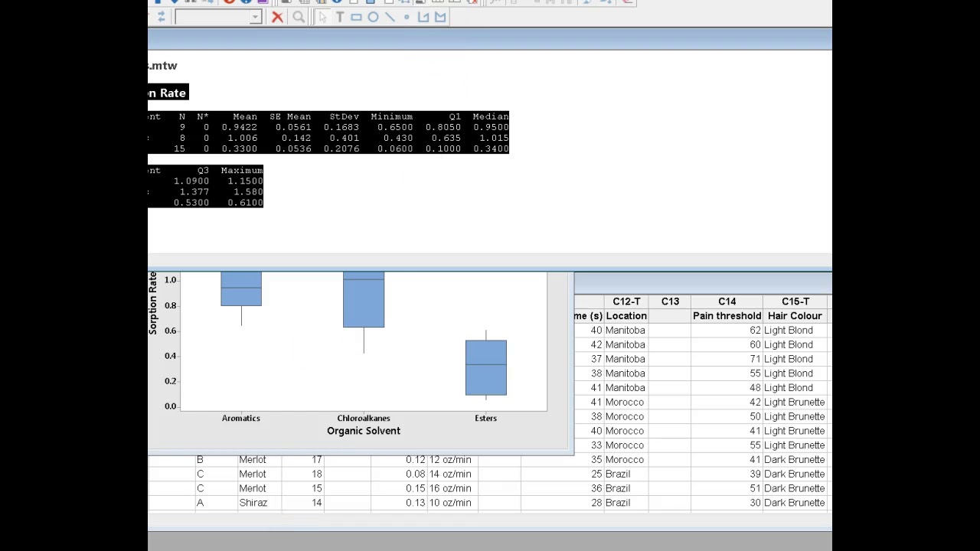Click the magnifier zoom icon in toolbar
This screenshot has width=980, height=551.
pyautogui.click(x=299, y=17)
